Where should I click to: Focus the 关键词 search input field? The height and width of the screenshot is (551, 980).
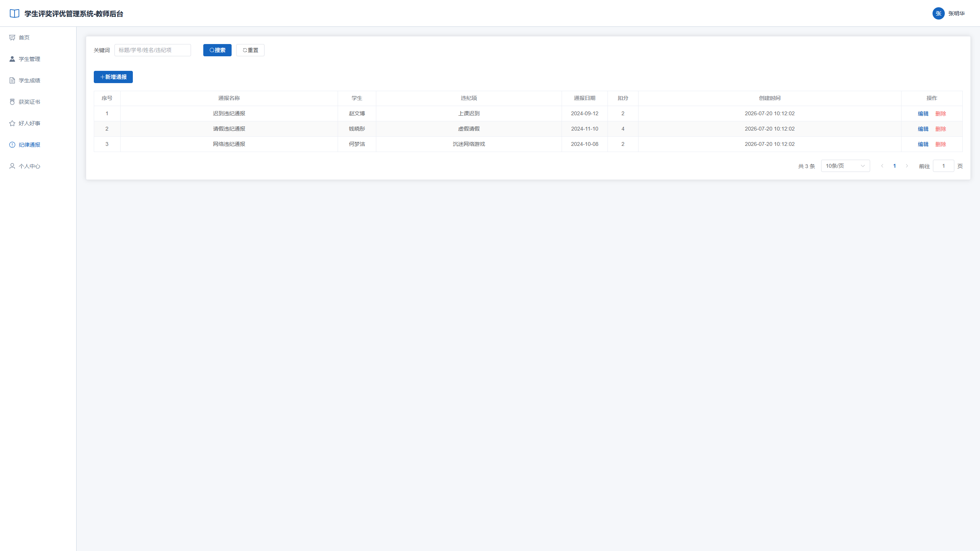(152, 50)
